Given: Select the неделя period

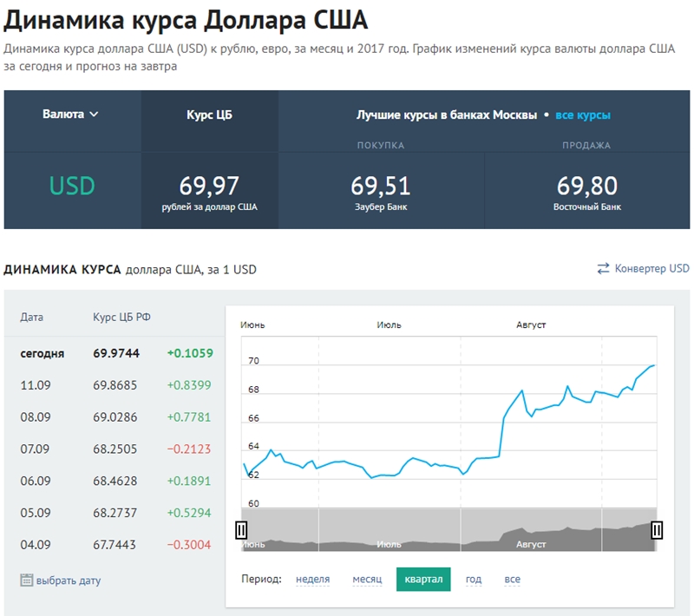Looking at the screenshot, I should [312, 579].
